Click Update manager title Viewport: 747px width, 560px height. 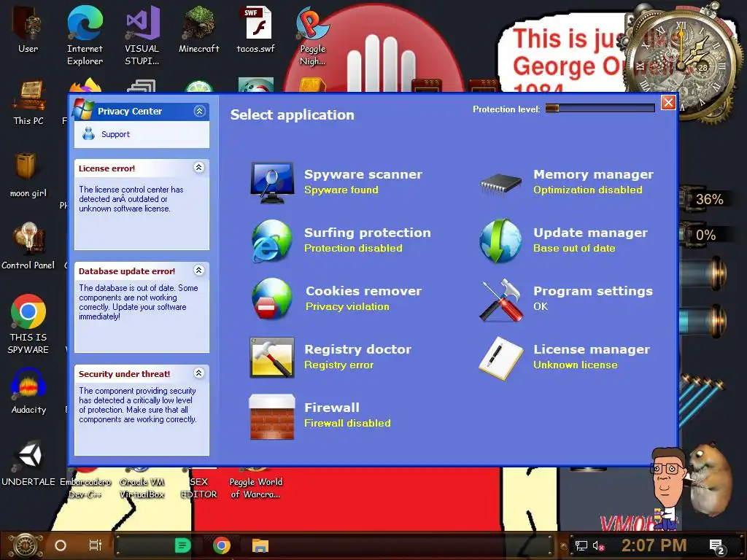pyautogui.click(x=590, y=233)
